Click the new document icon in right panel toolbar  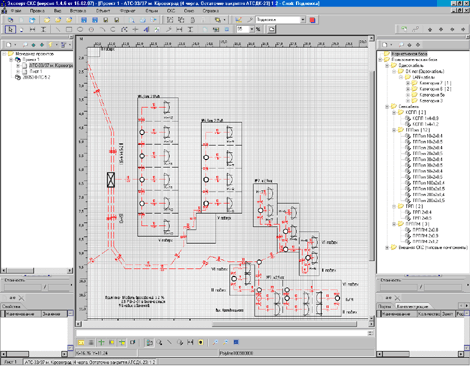pyautogui.click(x=385, y=44)
